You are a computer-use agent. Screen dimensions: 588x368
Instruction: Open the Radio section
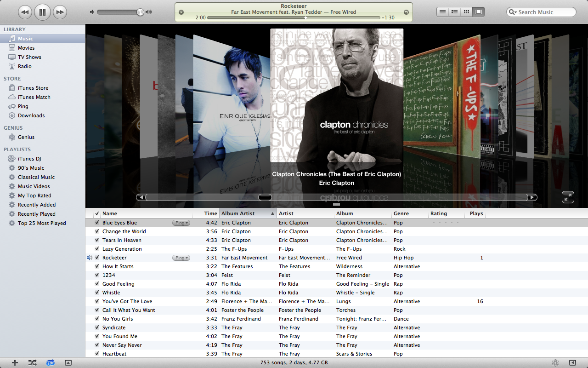(42, 66)
